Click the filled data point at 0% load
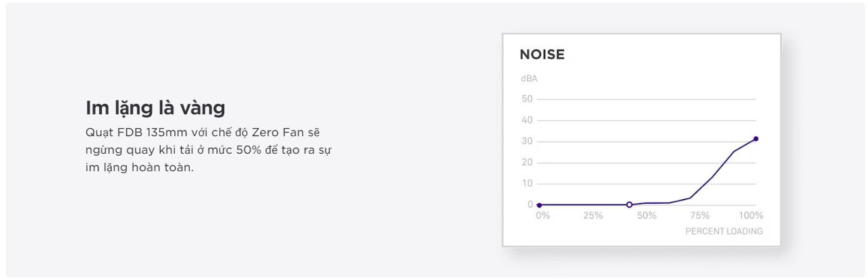This screenshot has width=868, height=280. coord(540,205)
